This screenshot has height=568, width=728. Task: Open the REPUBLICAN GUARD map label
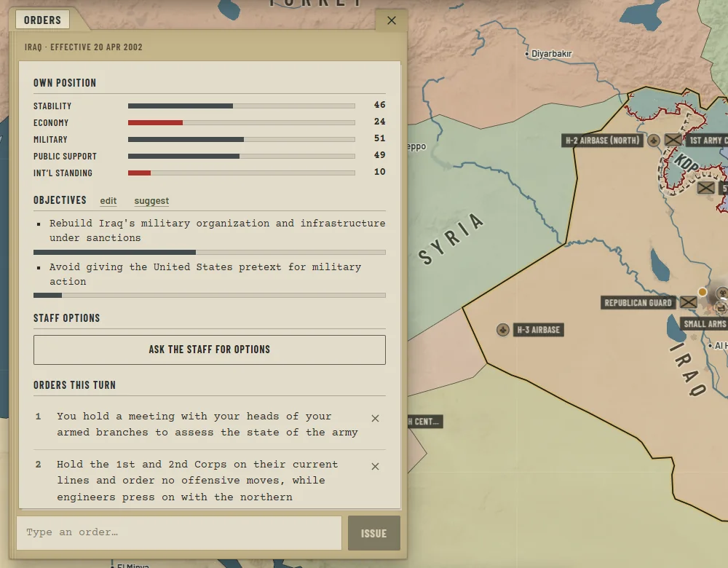(x=638, y=303)
